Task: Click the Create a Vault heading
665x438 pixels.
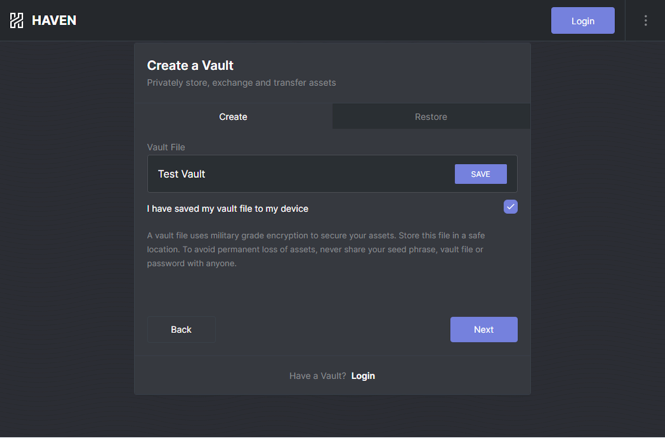Action: coord(190,65)
